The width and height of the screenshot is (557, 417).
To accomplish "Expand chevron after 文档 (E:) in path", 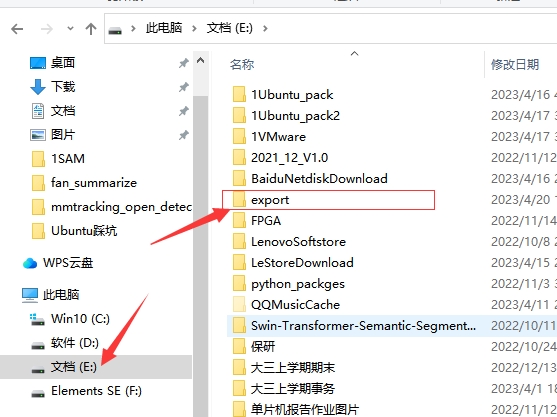I will pyautogui.click(x=265, y=28).
